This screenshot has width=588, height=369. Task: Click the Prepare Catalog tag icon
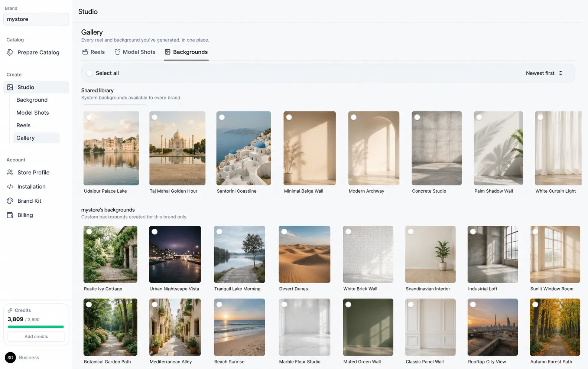click(x=10, y=52)
